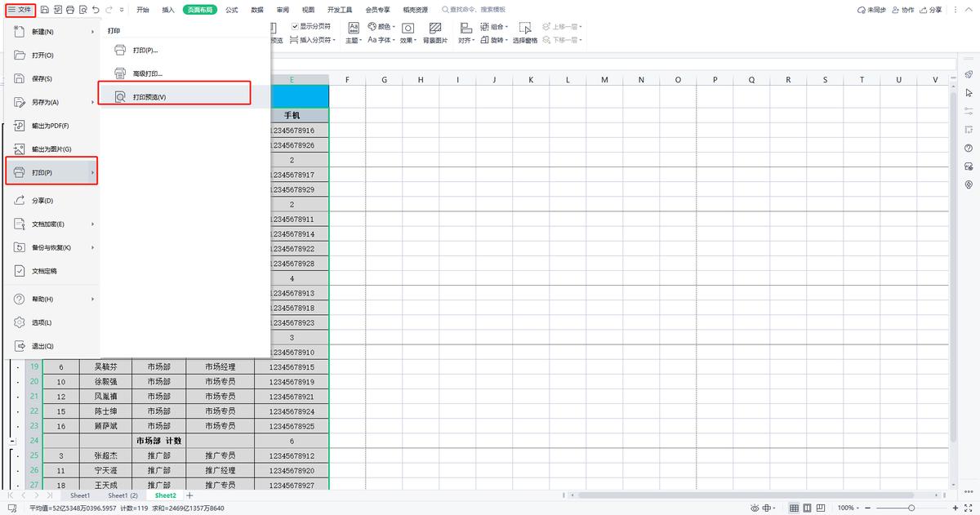
Task: Switch to the Sheet2 worksheet tab
Action: 165,495
